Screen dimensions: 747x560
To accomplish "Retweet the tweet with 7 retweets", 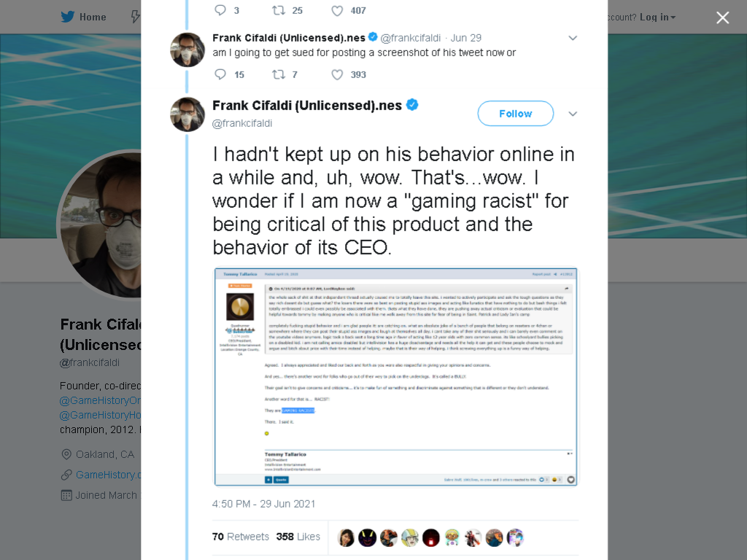I will coord(278,74).
